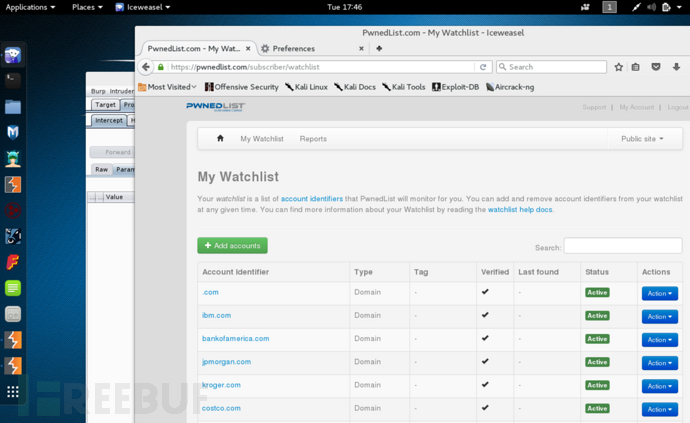The image size is (690, 423).
Task: Open the bookmarks list clipboard icon
Action: pos(635,67)
